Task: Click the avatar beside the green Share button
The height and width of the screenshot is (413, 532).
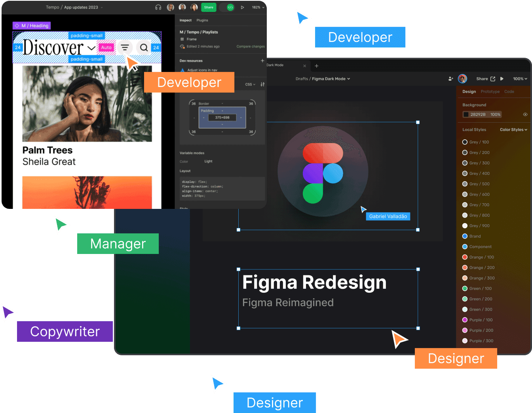Action: (194, 7)
